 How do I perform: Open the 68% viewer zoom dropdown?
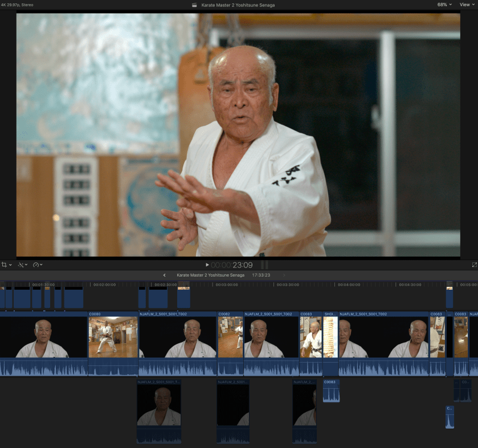[444, 5]
